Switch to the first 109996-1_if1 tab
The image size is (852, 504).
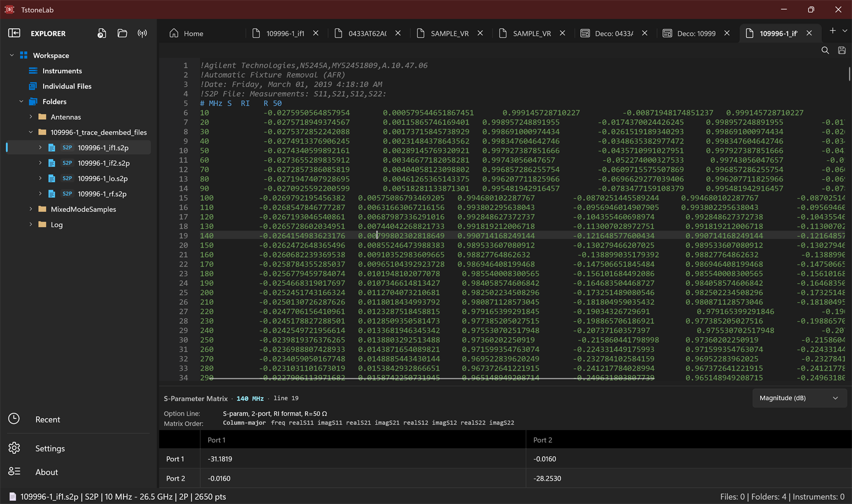click(285, 33)
